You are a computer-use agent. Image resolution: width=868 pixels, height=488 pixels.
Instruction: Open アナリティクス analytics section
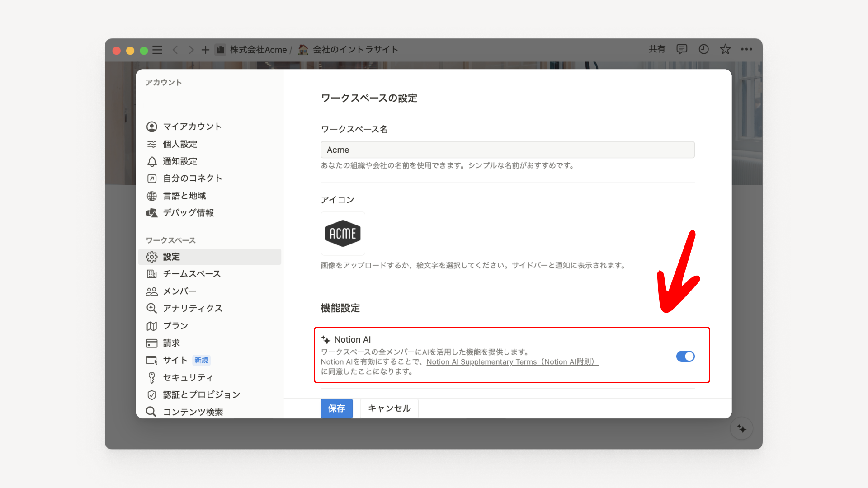(x=193, y=309)
